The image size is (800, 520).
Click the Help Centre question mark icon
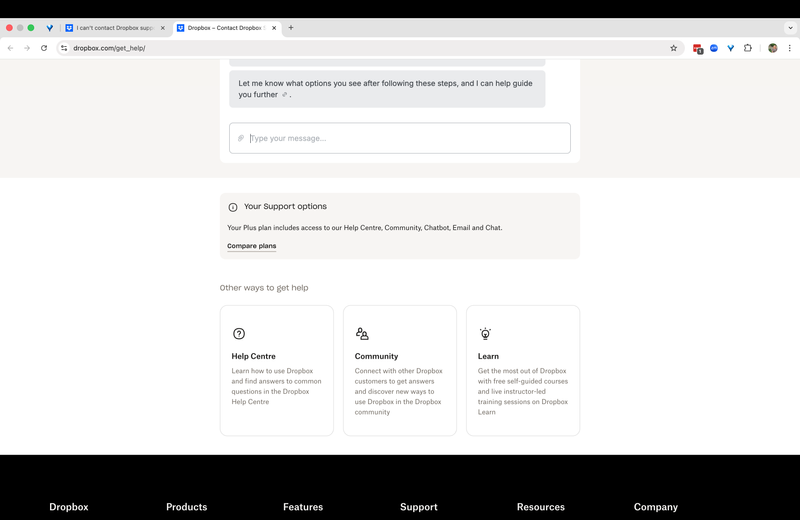[x=239, y=334]
